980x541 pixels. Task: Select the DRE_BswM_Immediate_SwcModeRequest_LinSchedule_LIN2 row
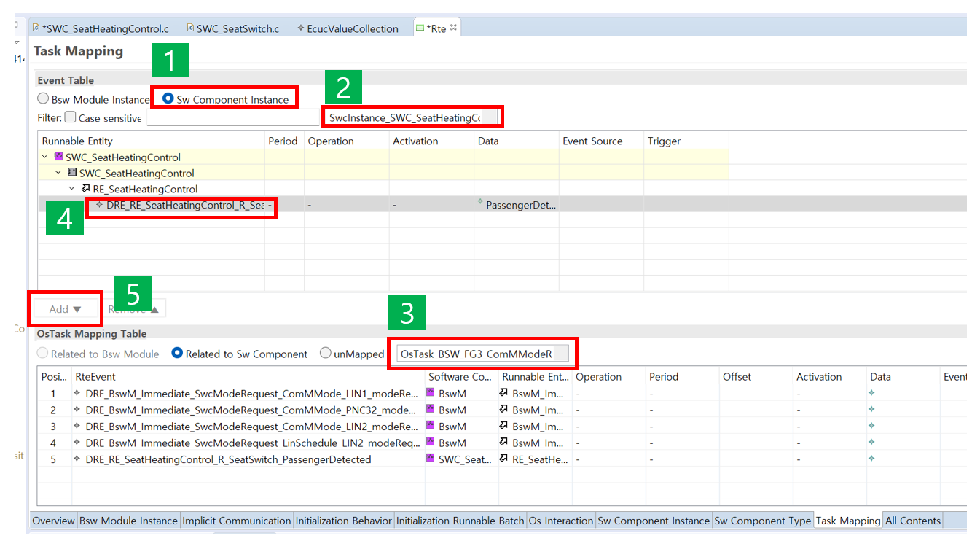click(x=502, y=443)
